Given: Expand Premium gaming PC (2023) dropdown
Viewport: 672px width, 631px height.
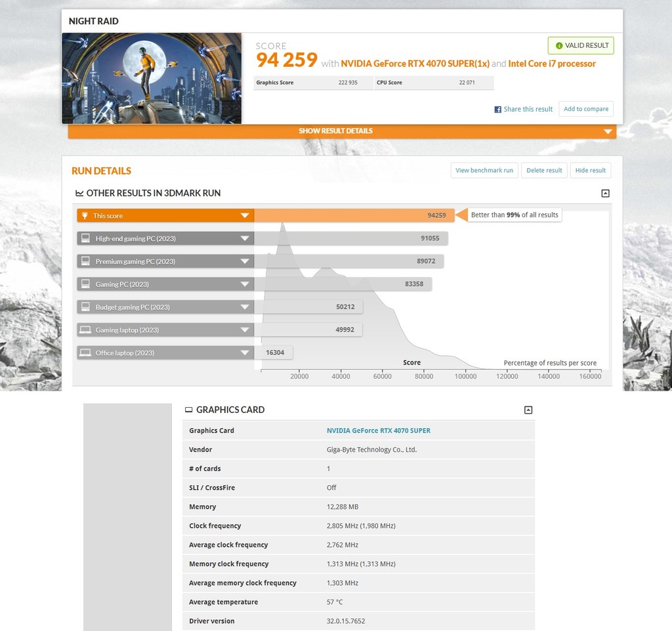Looking at the screenshot, I should pyautogui.click(x=245, y=261).
